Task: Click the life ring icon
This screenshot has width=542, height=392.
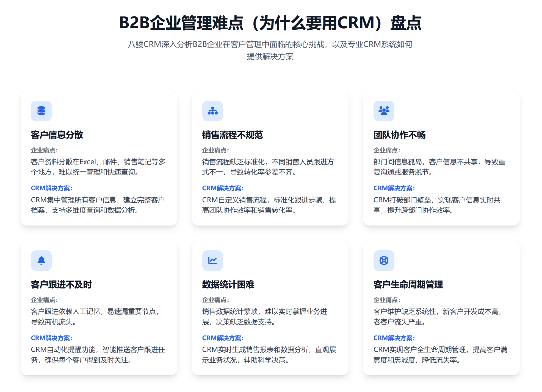Action: 384,261
